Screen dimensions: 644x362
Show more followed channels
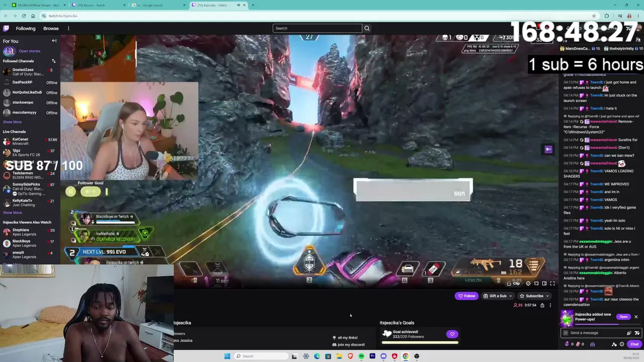(x=12, y=122)
